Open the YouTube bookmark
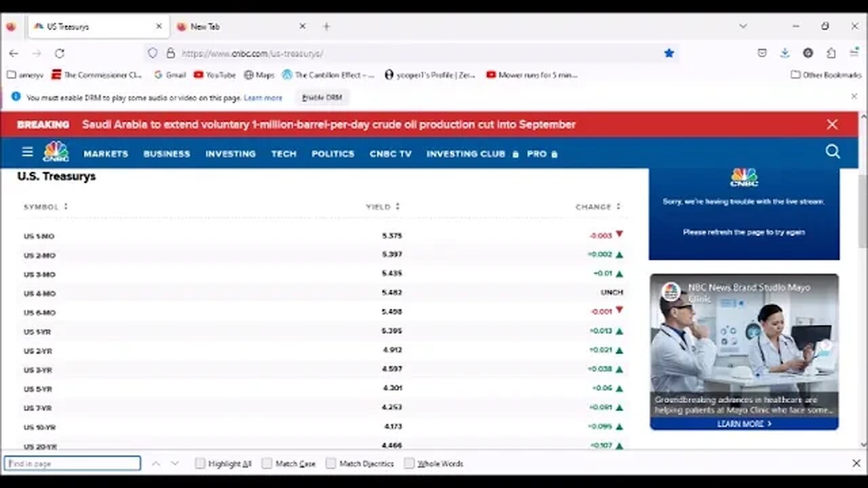Image resolution: width=868 pixels, height=488 pixels. 214,75
